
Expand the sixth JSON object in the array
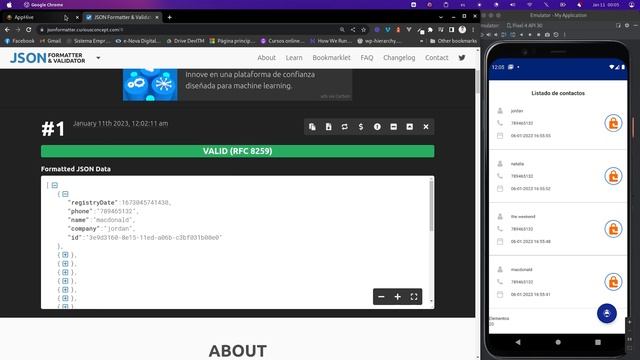coord(65,290)
